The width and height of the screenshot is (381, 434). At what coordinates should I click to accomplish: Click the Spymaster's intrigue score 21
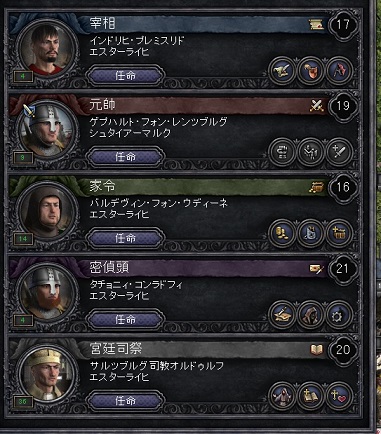(x=343, y=269)
